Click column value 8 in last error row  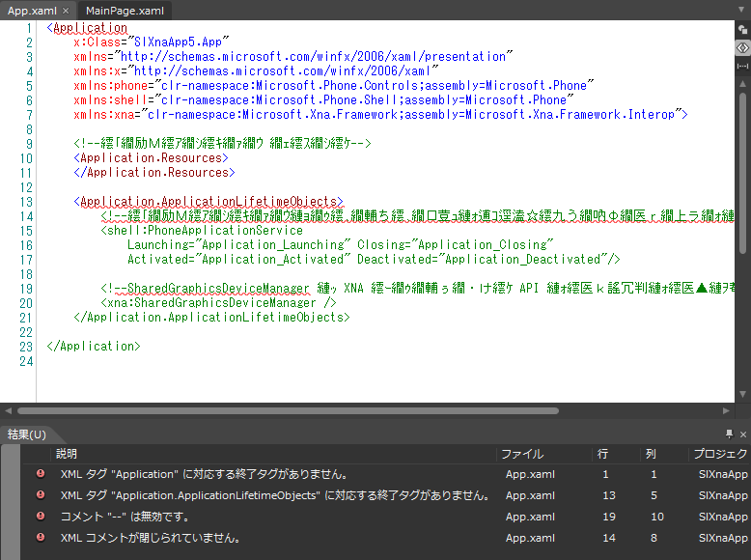tap(654, 538)
